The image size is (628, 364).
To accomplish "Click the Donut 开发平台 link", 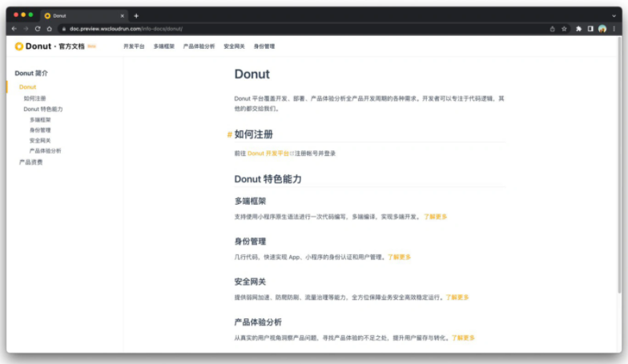I will coord(268,153).
